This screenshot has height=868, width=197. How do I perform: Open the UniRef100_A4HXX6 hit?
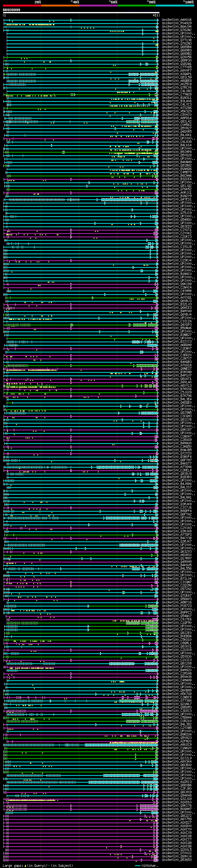(177, 20)
